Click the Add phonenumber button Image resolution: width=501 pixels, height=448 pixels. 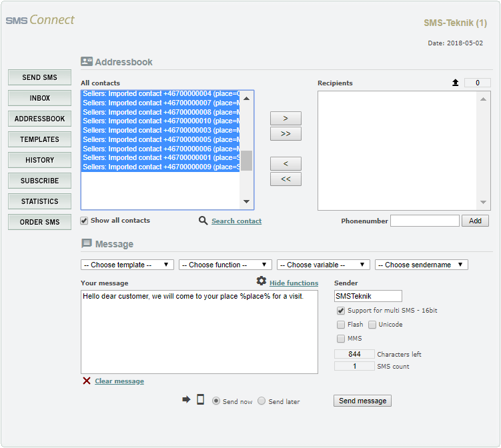[x=475, y=221]
